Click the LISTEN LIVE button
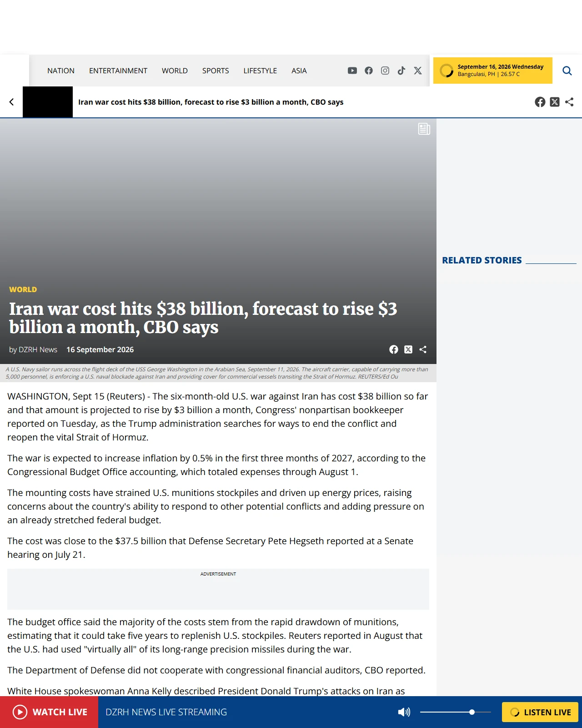 [x=540, y=712]
